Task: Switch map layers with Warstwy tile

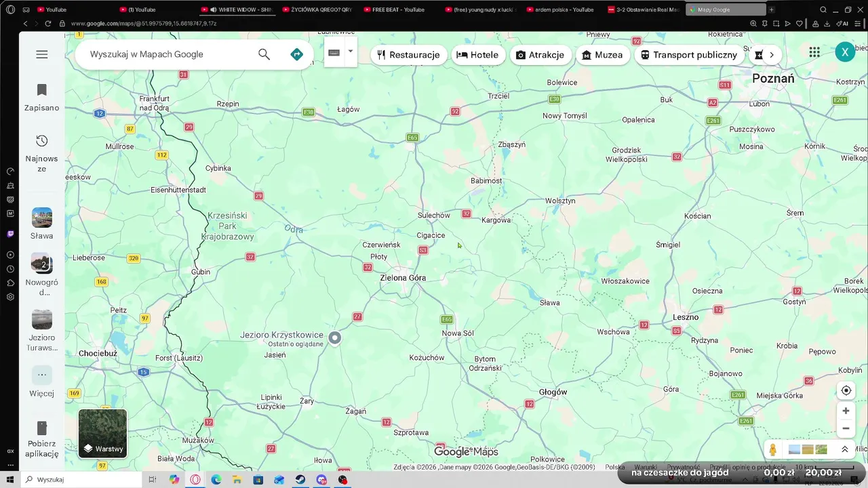Action: (x=102, y=434)
